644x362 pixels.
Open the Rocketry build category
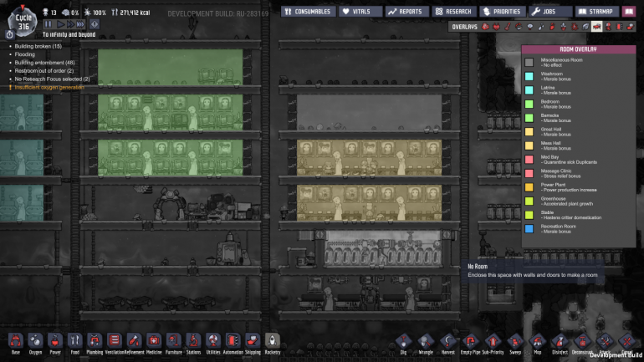[x=272, y=341]
